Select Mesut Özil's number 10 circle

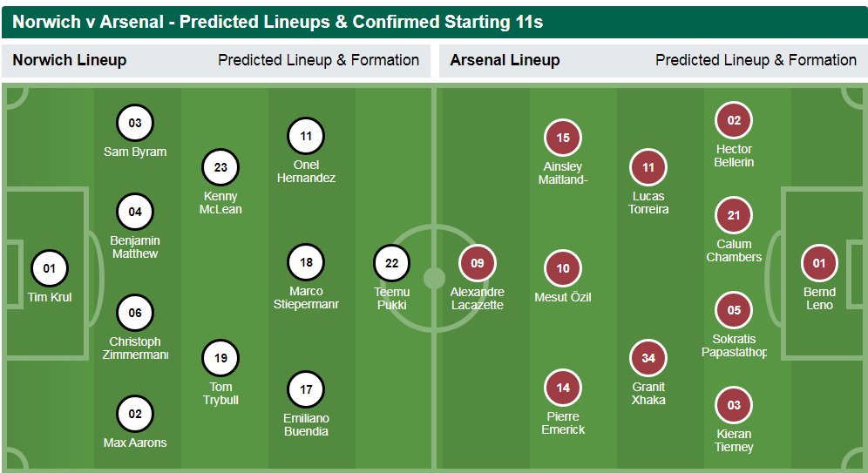tap(563, 268)
